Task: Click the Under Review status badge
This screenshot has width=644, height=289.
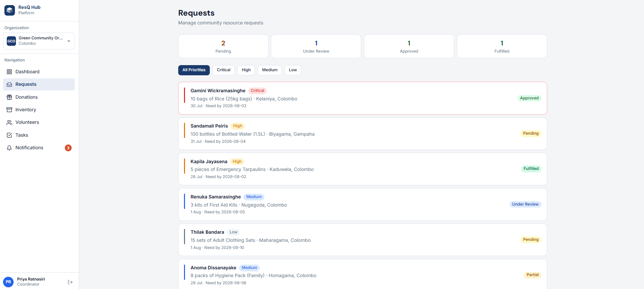Action: tap(525, 205)
